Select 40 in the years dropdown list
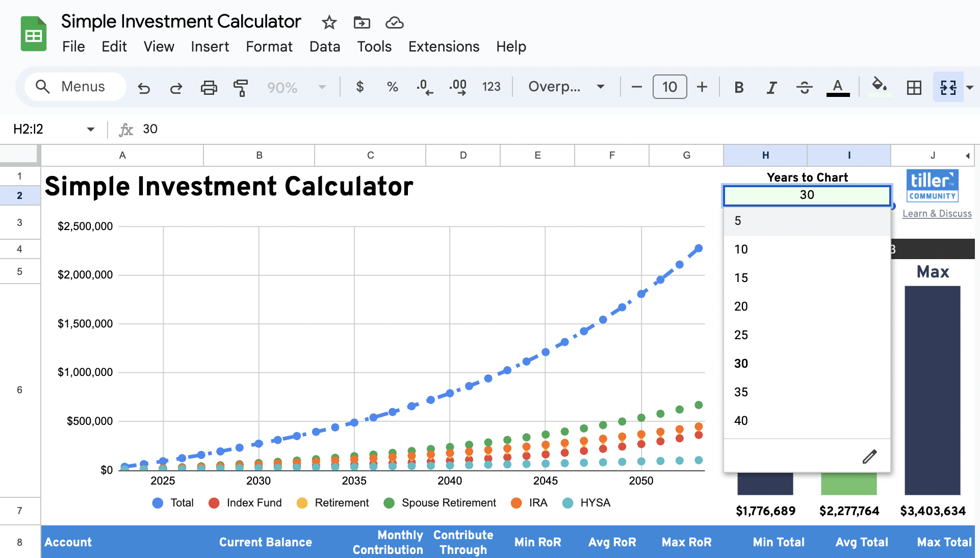Image resolution: width=980 pixels, height=558 pixels. [x=807, y=421]
